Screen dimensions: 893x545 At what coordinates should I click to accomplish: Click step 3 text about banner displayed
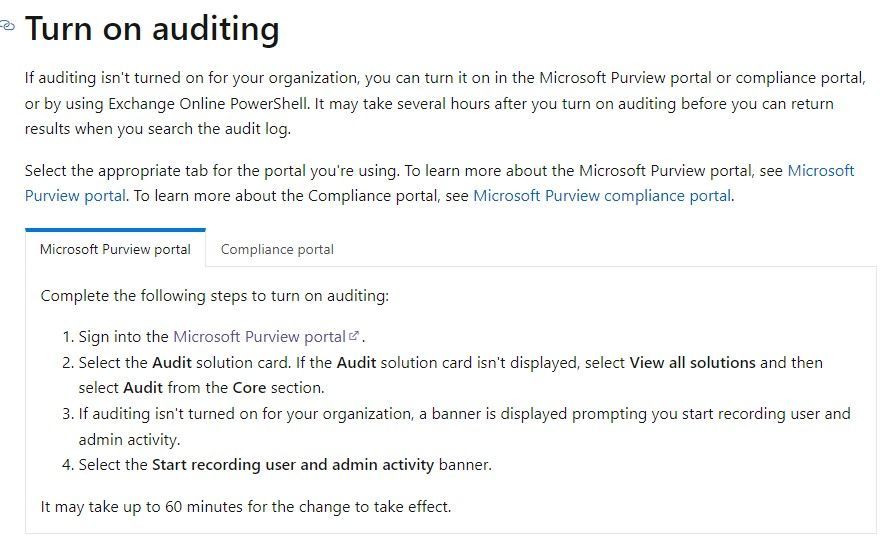tap(460, 413)
